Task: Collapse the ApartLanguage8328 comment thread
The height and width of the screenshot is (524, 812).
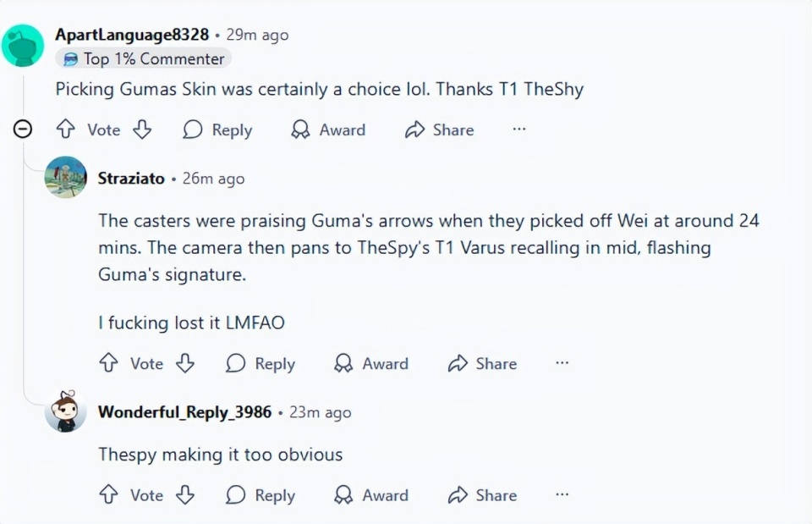Action: 24,130
